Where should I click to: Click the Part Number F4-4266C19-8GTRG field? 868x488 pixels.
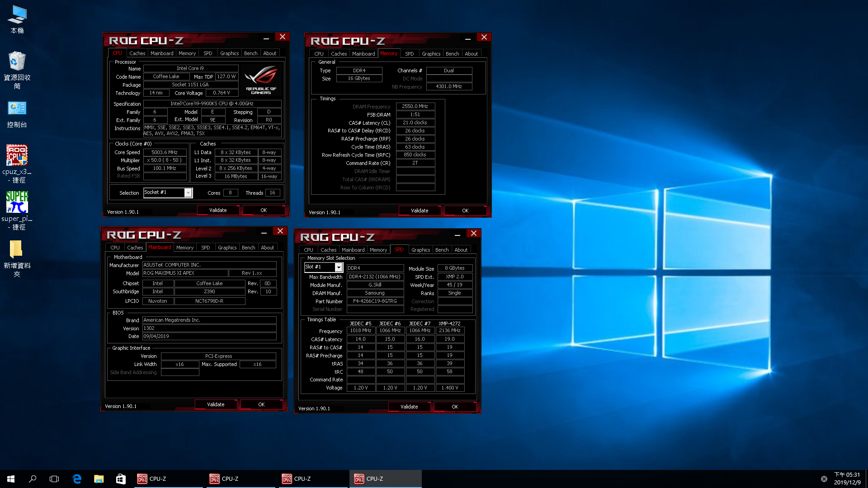[375, 301]
